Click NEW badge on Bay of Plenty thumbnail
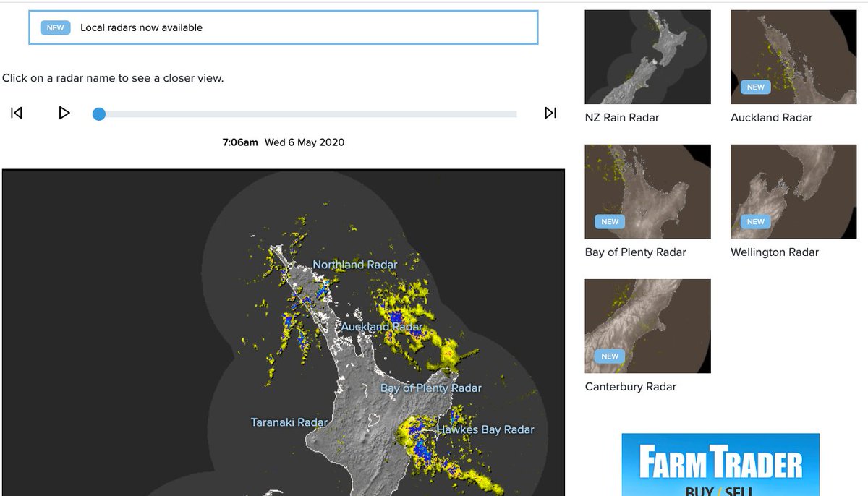Screen dimensions: 868x496 (610, 221)
